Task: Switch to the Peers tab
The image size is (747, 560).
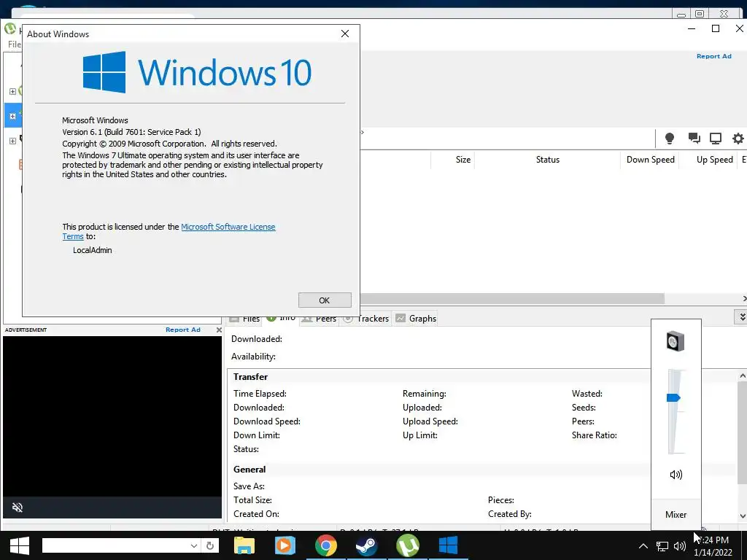Action: pos(320,319)
